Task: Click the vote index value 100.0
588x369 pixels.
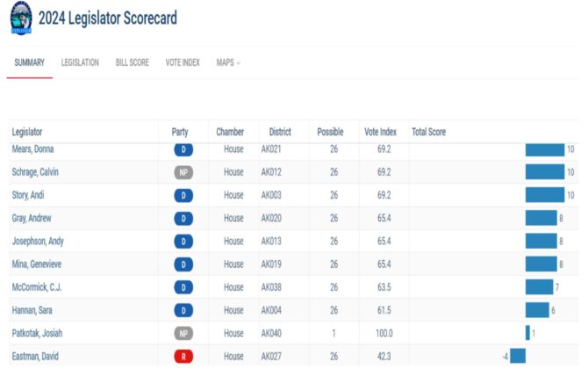Action: coord(384,333)
